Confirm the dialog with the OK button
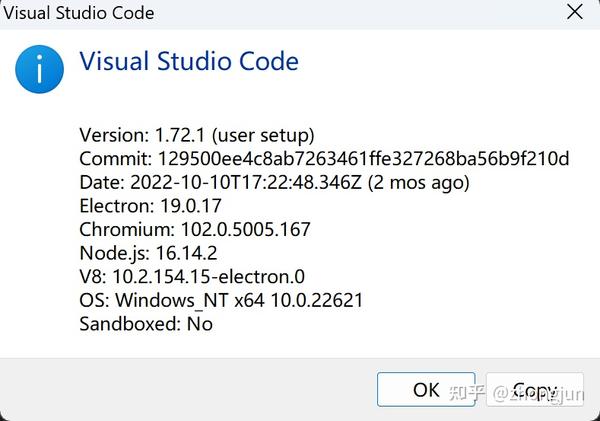Viewport: 600px width, 421px height. [426, 389]
